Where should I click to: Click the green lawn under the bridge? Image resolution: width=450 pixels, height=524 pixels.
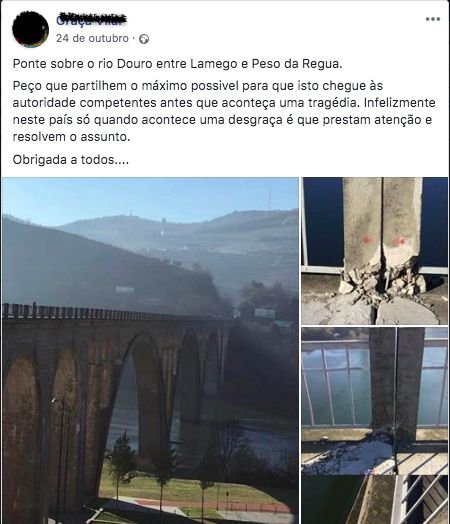coord(187,490)
